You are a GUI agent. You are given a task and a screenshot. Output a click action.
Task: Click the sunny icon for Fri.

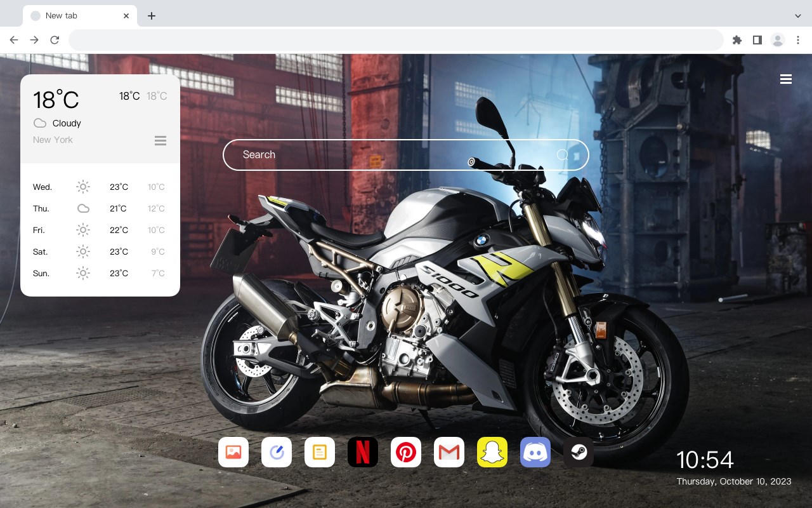83,230
